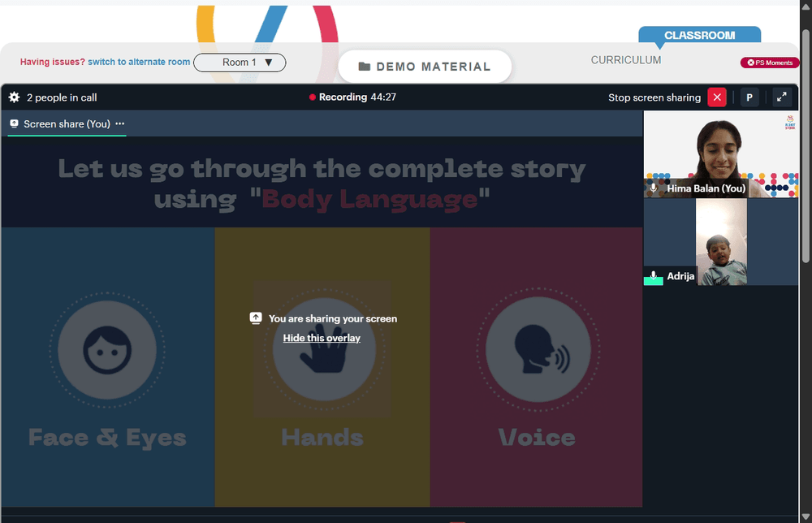Close PS Moments badge
This screenshot has height=523, width=812.
click(750, 63)
